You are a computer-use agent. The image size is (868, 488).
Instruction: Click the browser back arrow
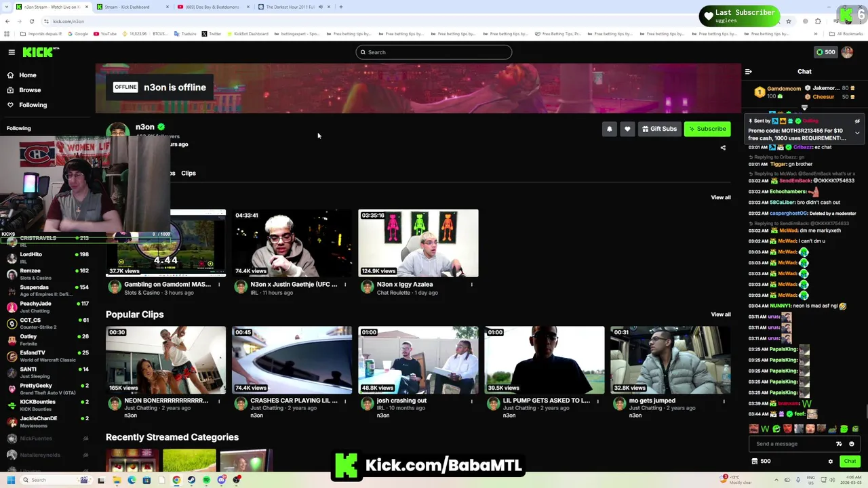pyautogui.click(x=7, y=21)
